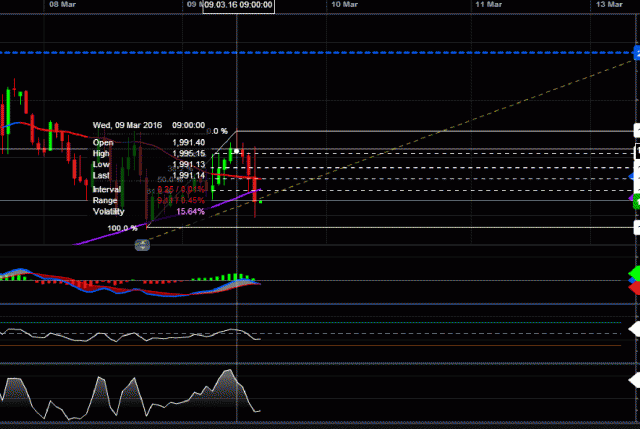Click the 0.0 % Fibonacci level label
Viewport: 640px width, 429px height.
click(217, 131)
